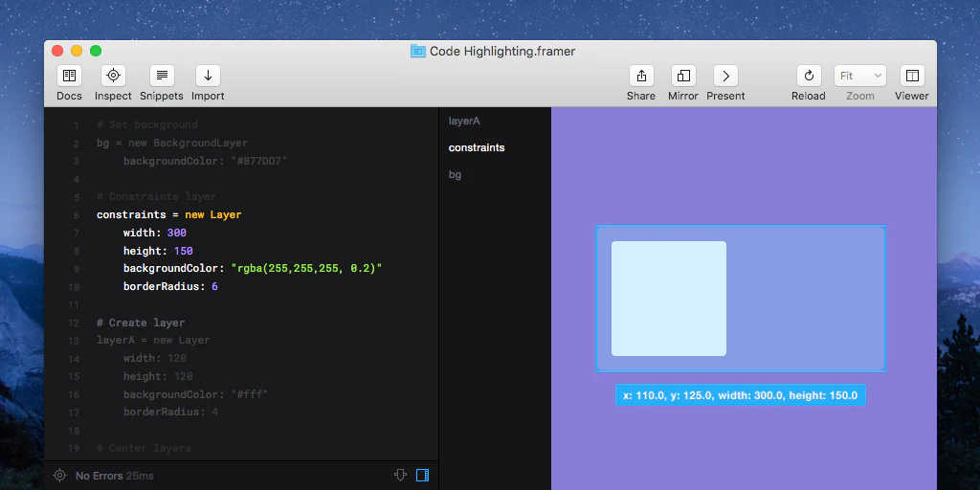The image size is (980, 490).
Task: Click the white layerA square in preview
Action: 668,299
